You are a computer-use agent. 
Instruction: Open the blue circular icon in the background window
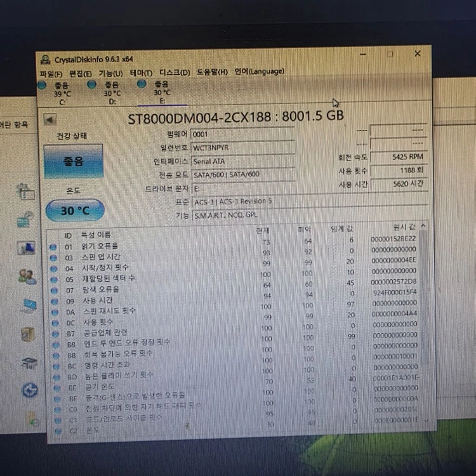30,390
